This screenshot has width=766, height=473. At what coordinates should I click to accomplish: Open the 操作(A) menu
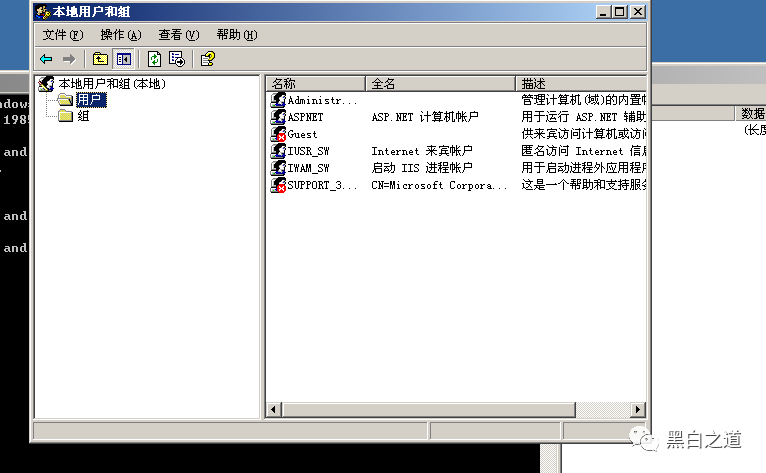[x=120, y=35]
